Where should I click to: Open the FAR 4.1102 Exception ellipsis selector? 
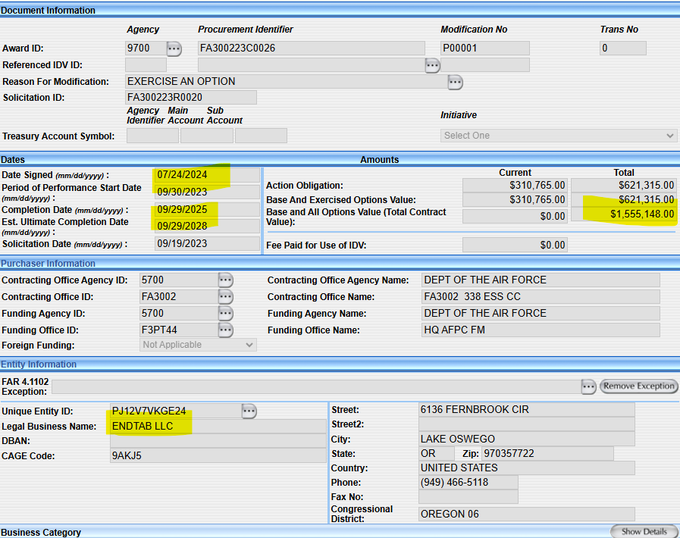[x=588, y=386]
